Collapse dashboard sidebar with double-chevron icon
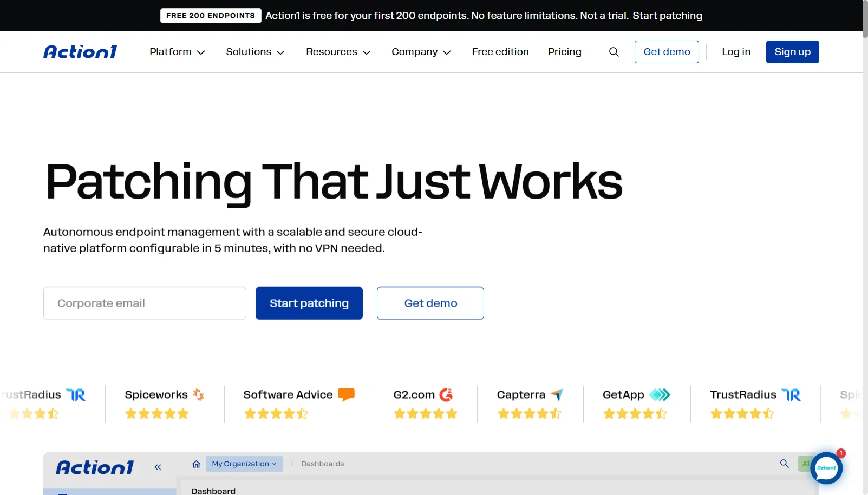The width and height of the screenshot is (868, 495). click(158, 467)
